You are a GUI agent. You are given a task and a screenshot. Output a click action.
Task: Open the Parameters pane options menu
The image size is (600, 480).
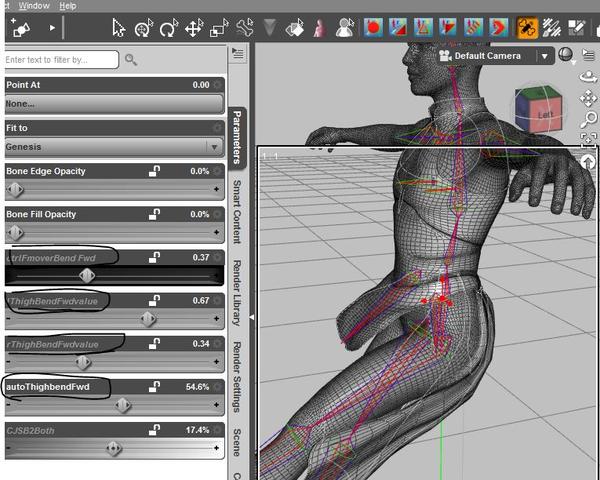238,54
